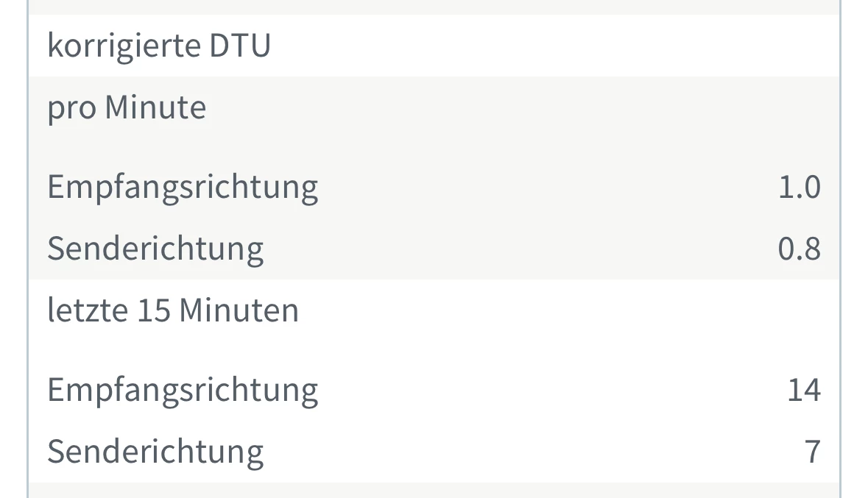The height and width of the screenshot is (498, 868).
Task: Click the gray strip below the last Senderichtung row
Action: 433,490
